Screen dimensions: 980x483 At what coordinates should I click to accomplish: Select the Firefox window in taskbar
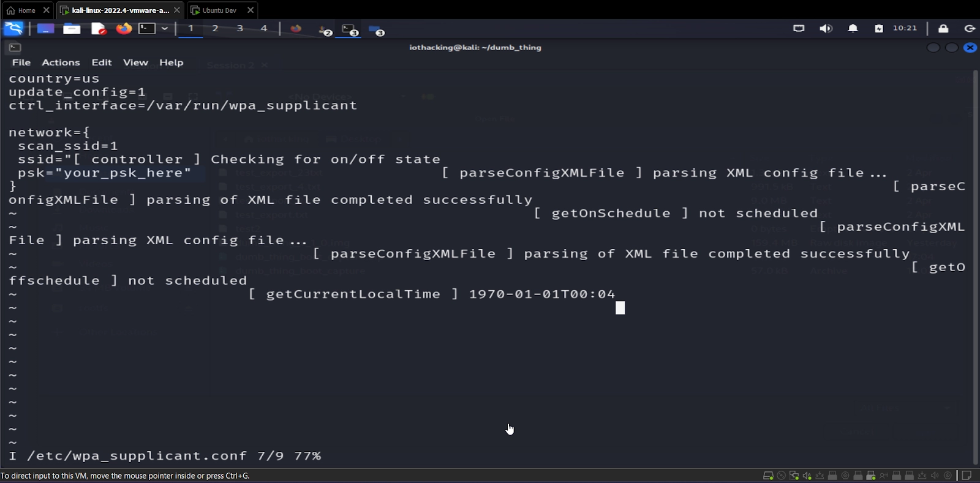(296, 28)
